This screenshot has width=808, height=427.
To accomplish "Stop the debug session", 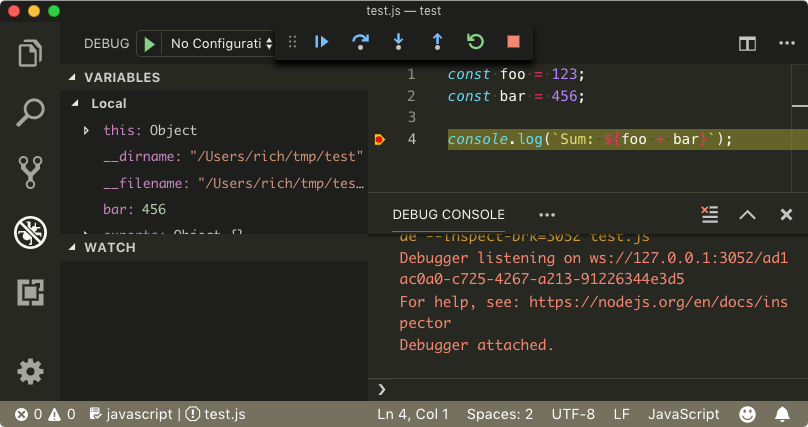I will coord(513,42).
